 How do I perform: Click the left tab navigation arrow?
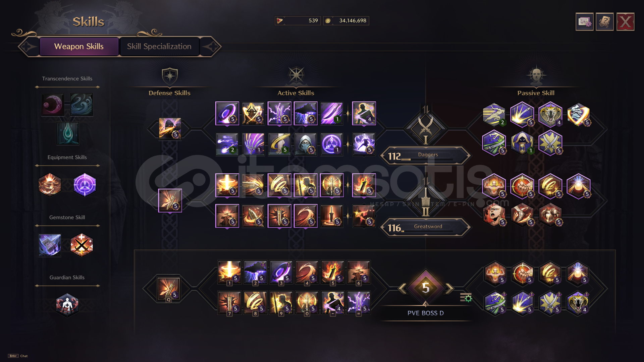tap(28, 47)
